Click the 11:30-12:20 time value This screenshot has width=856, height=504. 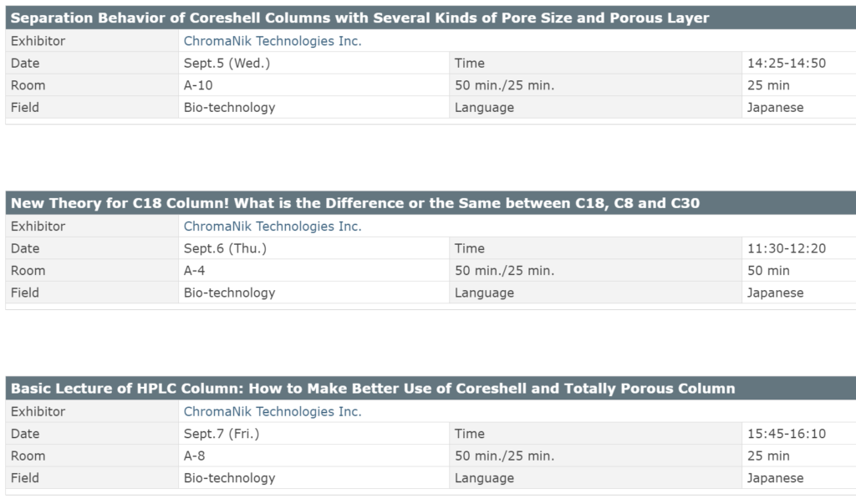(x=786, y=249)
